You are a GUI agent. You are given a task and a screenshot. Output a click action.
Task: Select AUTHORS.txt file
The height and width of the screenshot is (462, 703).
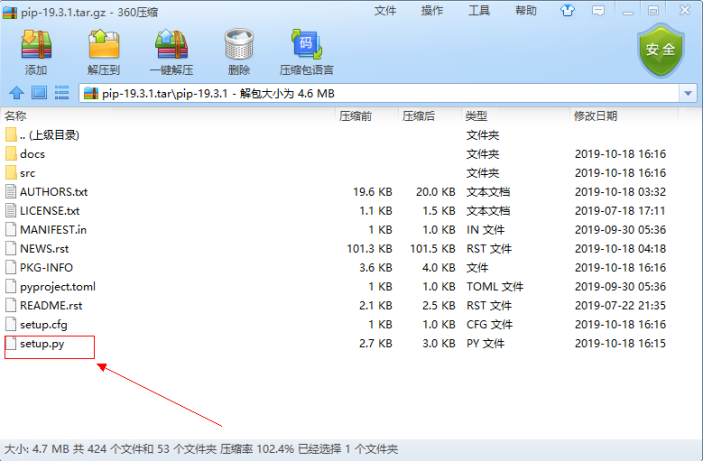click(x=341, y=192)
